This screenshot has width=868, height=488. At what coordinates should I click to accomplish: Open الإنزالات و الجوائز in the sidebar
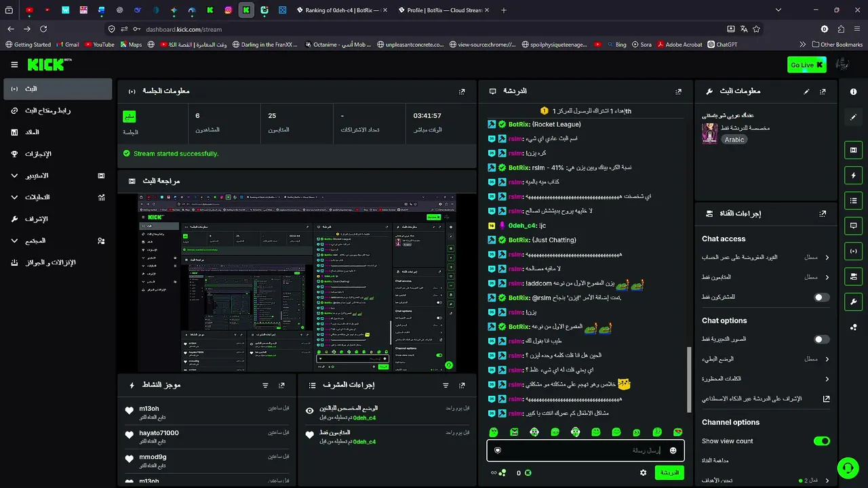coord(58,262)
